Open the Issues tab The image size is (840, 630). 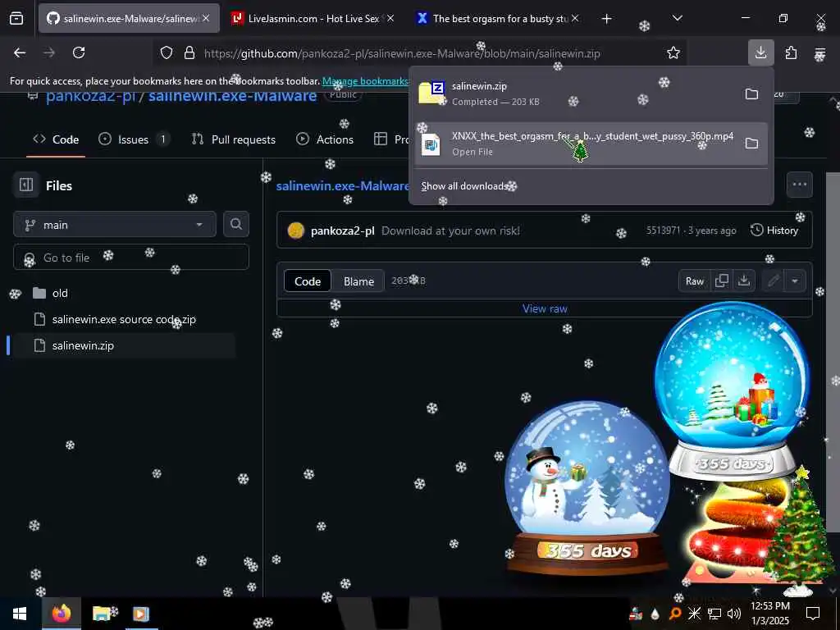click(x=134, y=139)
